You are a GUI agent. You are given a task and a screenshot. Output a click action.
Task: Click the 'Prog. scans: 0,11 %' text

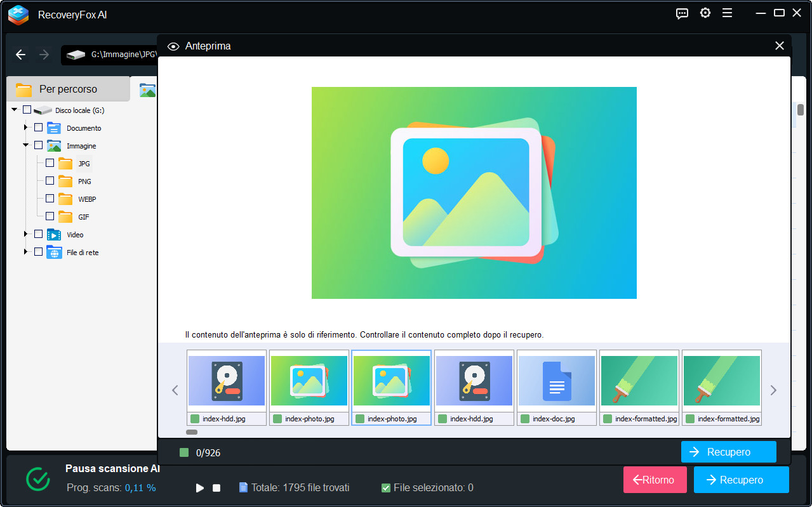click(x=111, y=488)
